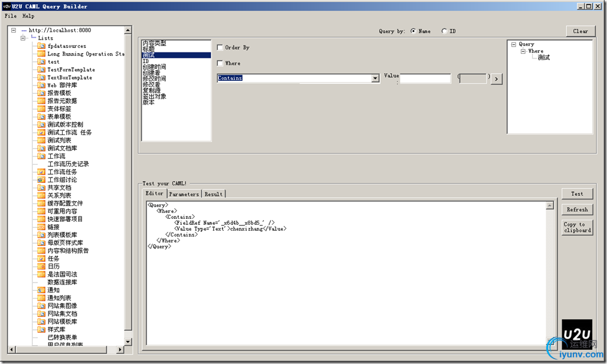Switch to the Result tab
The height and width of the screenshot is (364, 607).
[213, 194]
